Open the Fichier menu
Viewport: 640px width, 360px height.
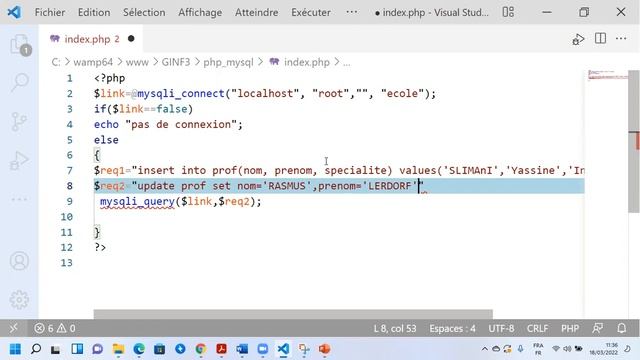coord(50,12)
